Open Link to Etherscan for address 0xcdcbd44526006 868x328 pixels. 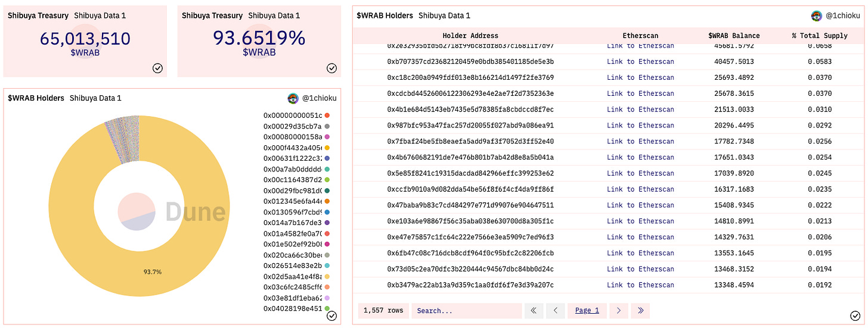640,93
